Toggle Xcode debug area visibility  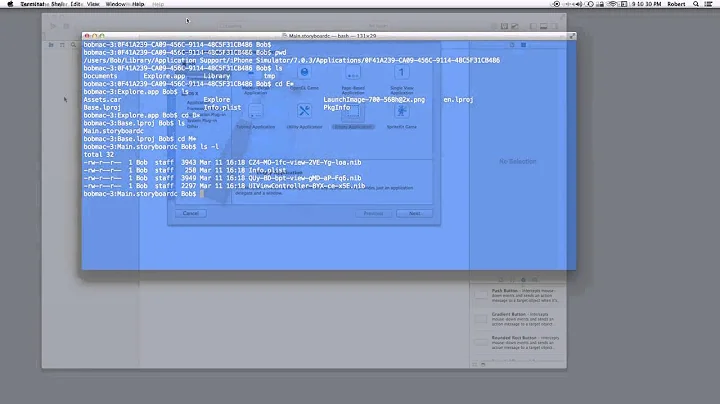(544, 26)
